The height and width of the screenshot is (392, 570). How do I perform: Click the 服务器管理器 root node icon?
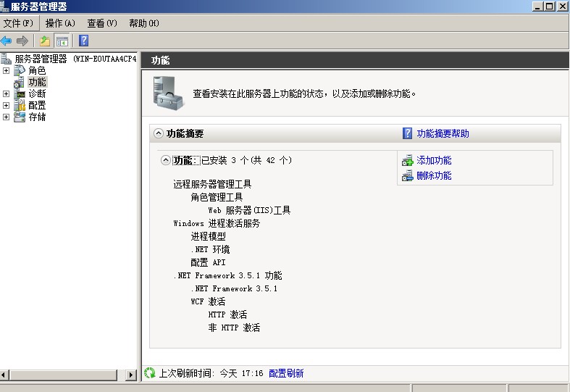pyautogui.click(x=7, y=59)
